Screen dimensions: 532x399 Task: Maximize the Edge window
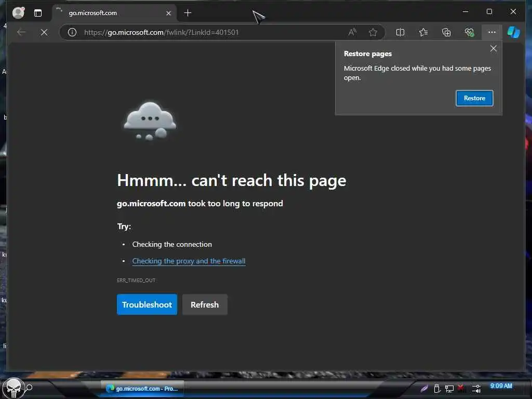[489, 11]
